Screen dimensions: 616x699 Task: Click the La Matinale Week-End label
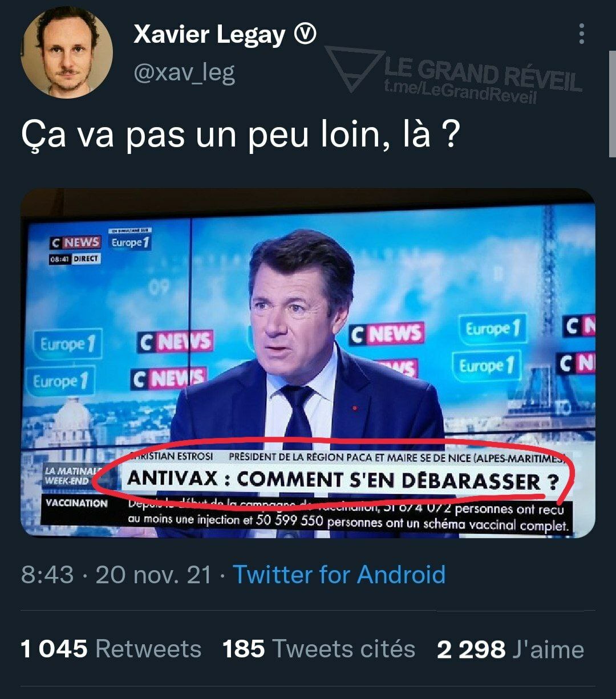point(67,476)
